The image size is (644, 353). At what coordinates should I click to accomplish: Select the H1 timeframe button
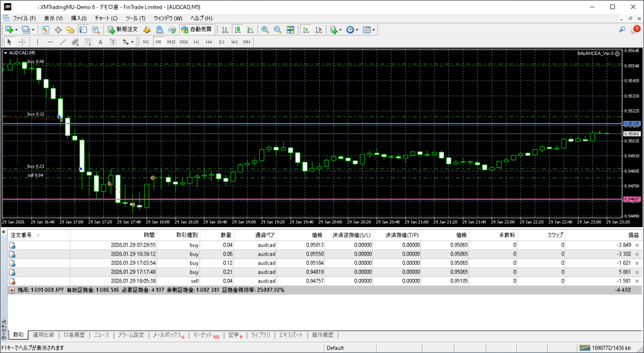[x=196, y=42]
